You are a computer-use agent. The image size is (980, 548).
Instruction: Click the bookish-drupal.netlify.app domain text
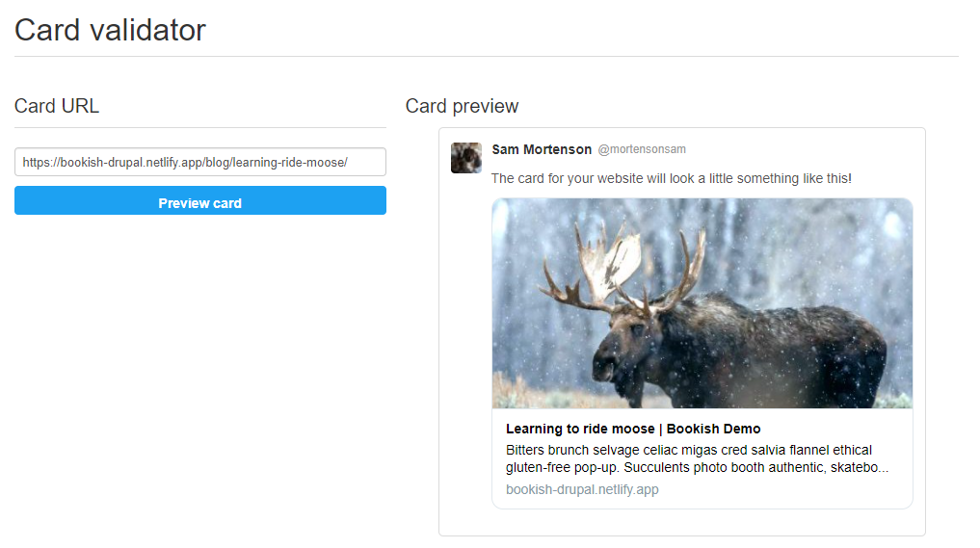582,489
